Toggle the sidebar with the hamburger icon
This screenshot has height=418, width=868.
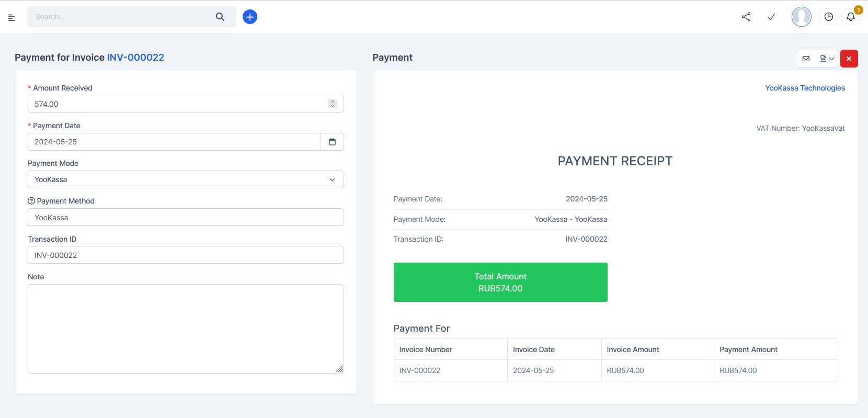[12, 17]
